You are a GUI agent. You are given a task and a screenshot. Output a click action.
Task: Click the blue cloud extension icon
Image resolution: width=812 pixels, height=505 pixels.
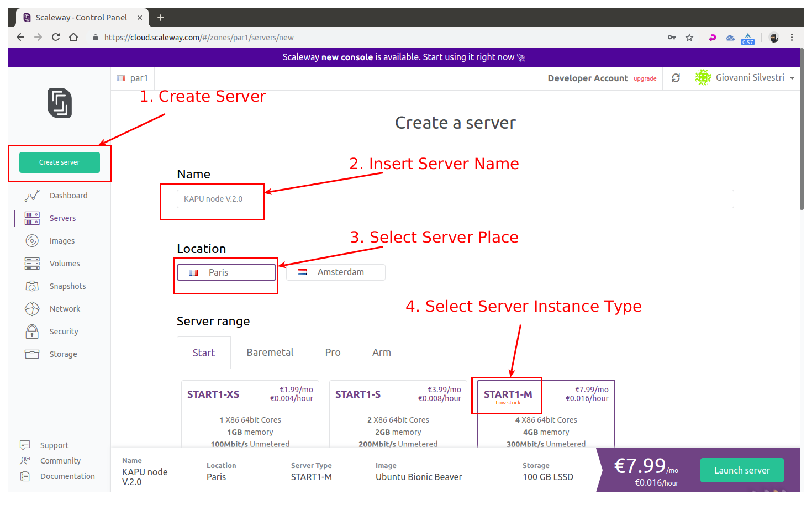pyautogui.click(x=730, y=38)
